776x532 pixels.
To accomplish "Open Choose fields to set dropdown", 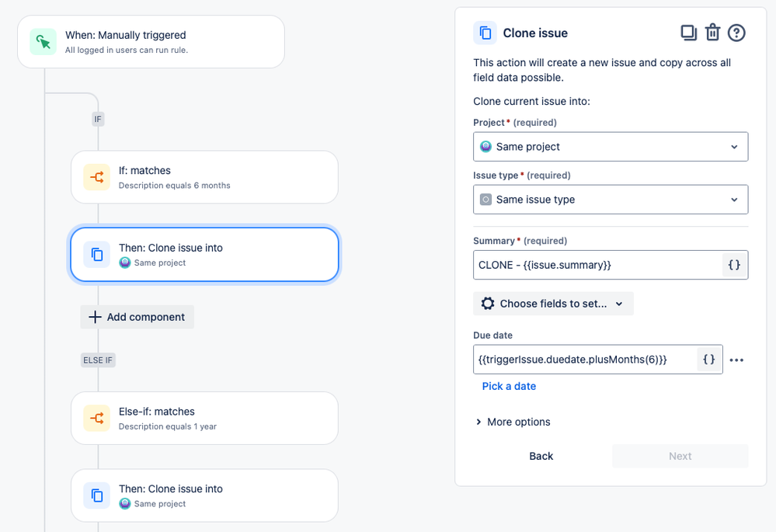I will coord(553,304).
